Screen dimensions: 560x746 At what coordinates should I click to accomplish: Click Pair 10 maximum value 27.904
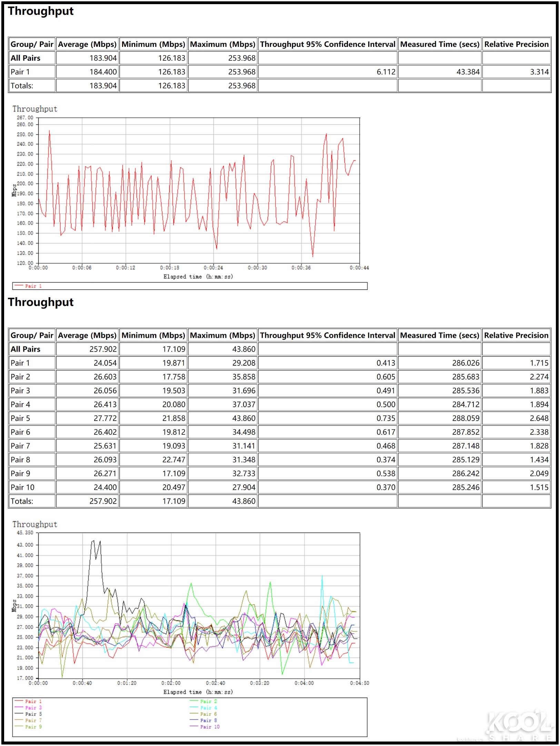[x=244, y=487]
